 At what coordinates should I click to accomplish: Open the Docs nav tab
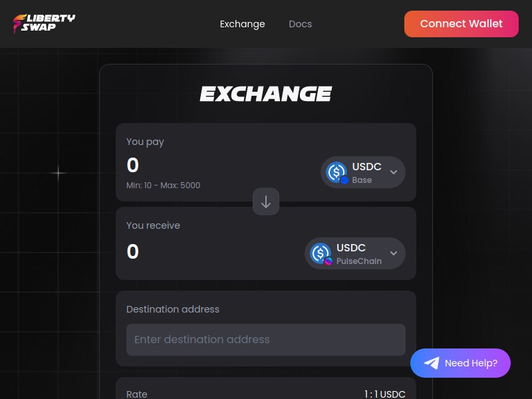click(x=301, y=24)
